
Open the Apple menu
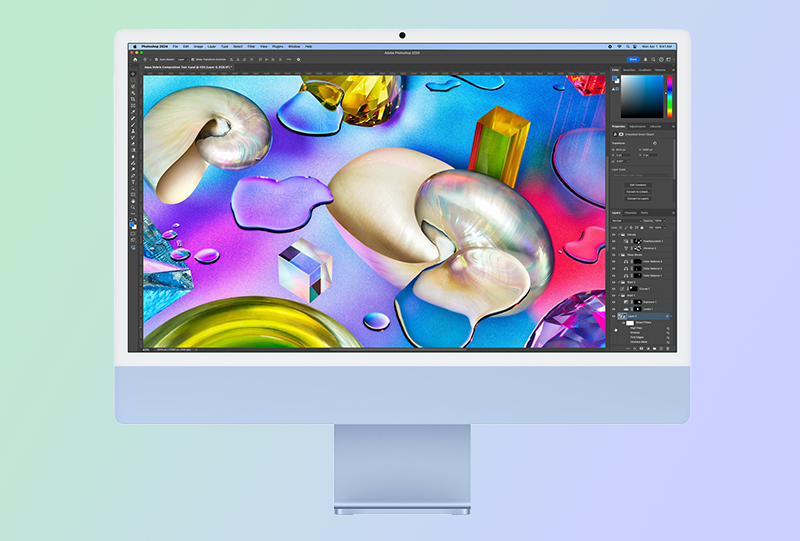point(135,46)
